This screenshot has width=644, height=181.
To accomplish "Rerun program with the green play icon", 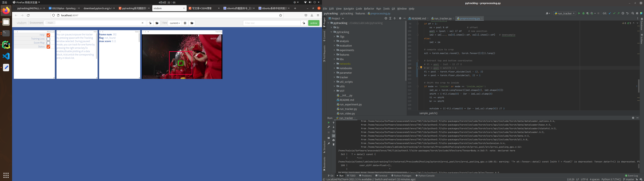I will [329, 123].
